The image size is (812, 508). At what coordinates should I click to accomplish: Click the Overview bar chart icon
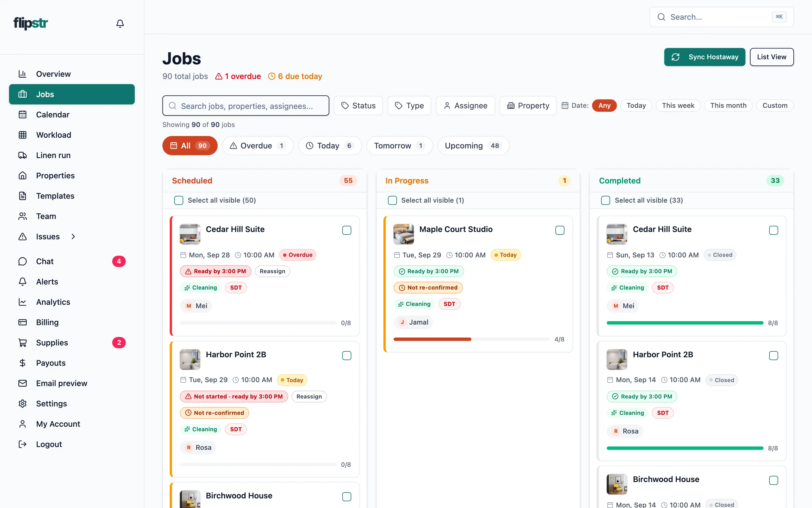point(23,74)
